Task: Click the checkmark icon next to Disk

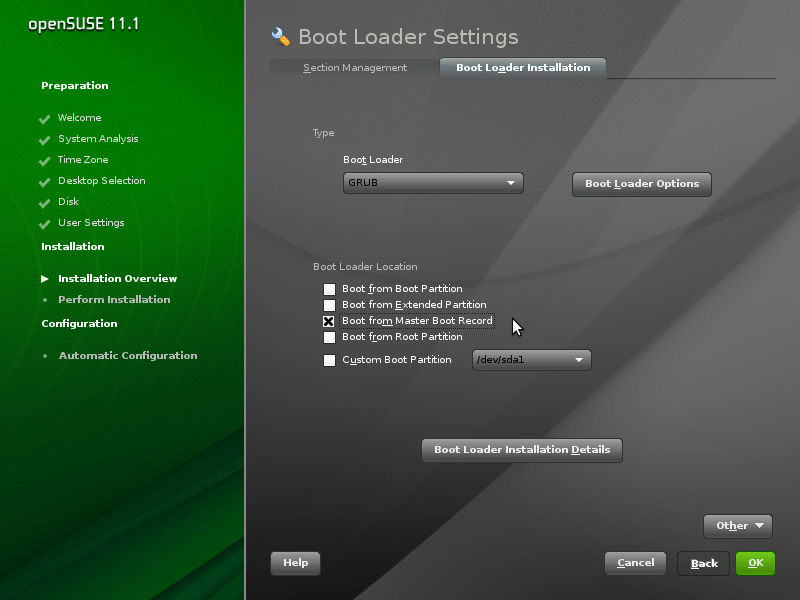Action: pyautogui.click(x=44, y=203)
